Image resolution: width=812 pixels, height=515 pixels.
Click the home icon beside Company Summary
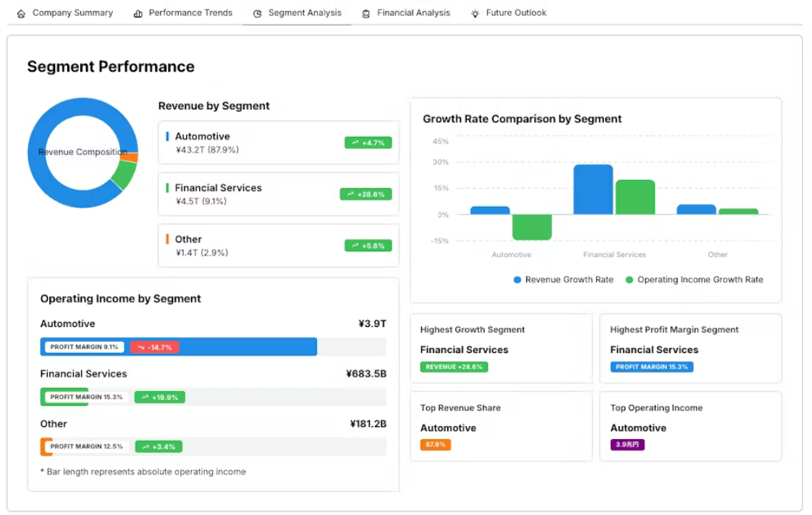click(x=21, y=14)
